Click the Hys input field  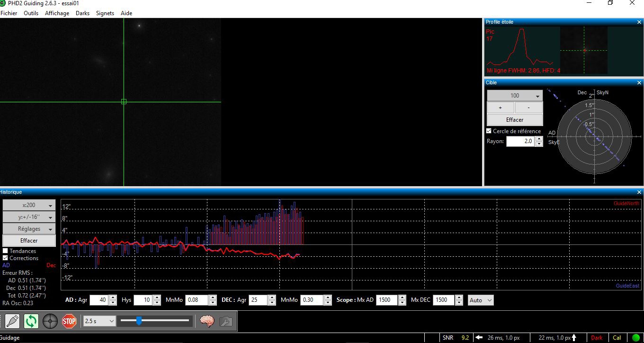(x=143, y=300)
